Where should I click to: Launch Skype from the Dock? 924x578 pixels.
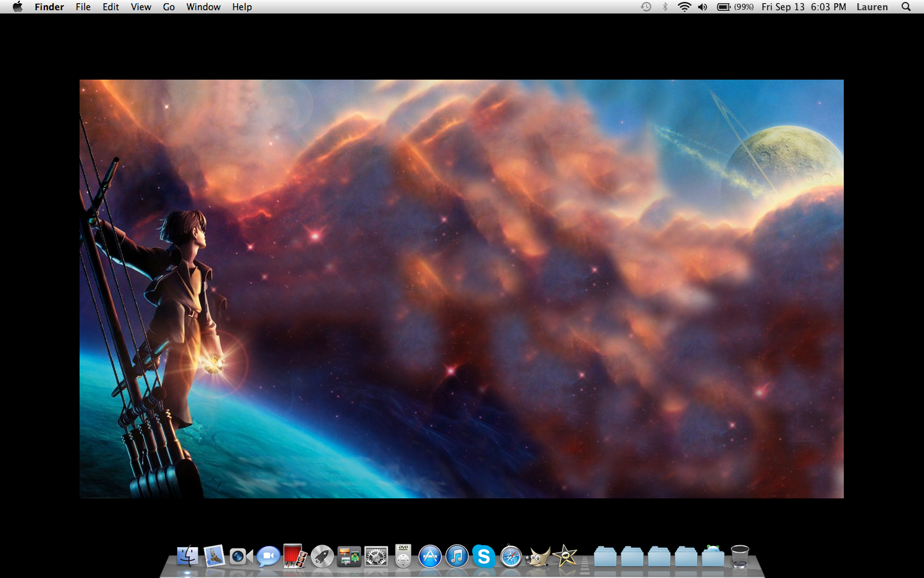484,556
